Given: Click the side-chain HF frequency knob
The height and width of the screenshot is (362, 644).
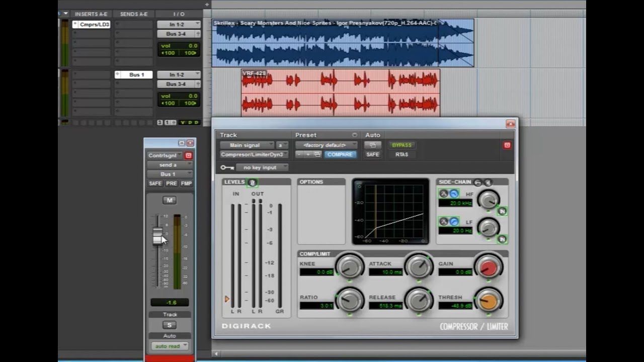Looking at the screenshot, I should [488, 200].
